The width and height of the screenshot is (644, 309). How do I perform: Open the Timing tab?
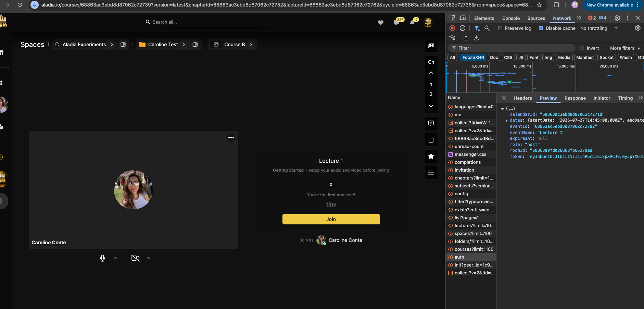click(625, 98)
